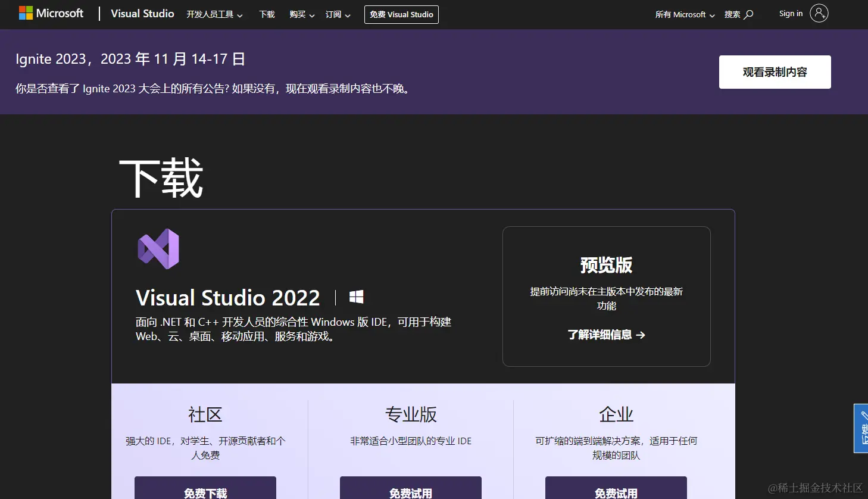Click 免费下载 under 社区

pyautogui.click(x=205, y=488)
